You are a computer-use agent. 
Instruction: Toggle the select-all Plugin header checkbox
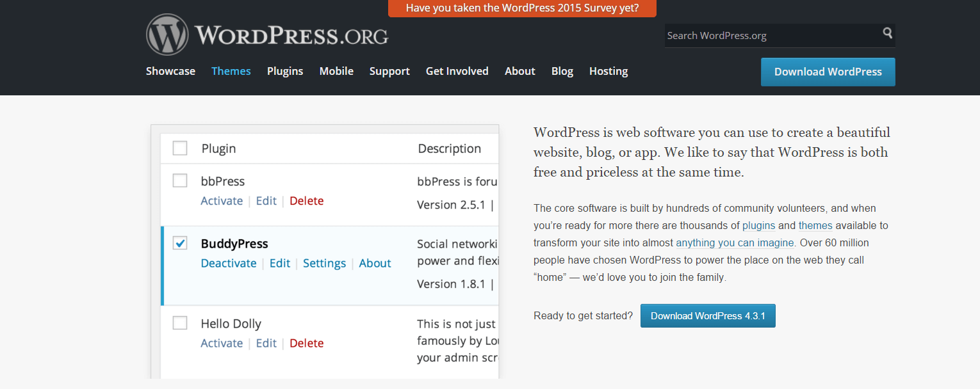click(180, 148)
